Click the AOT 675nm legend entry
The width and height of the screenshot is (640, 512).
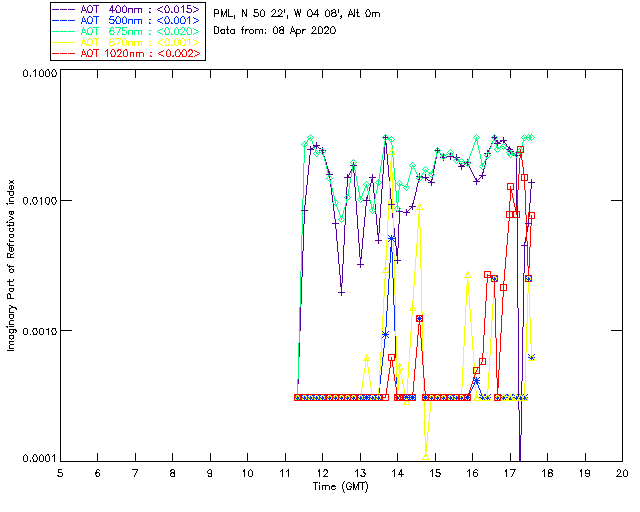(x=127, y=31)
